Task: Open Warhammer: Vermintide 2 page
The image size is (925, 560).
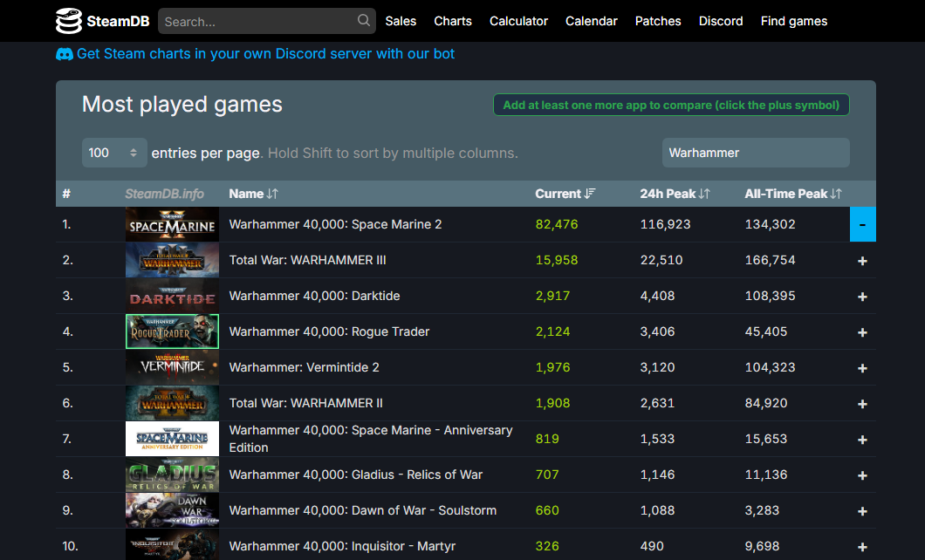Action: [x=304, y=367]
